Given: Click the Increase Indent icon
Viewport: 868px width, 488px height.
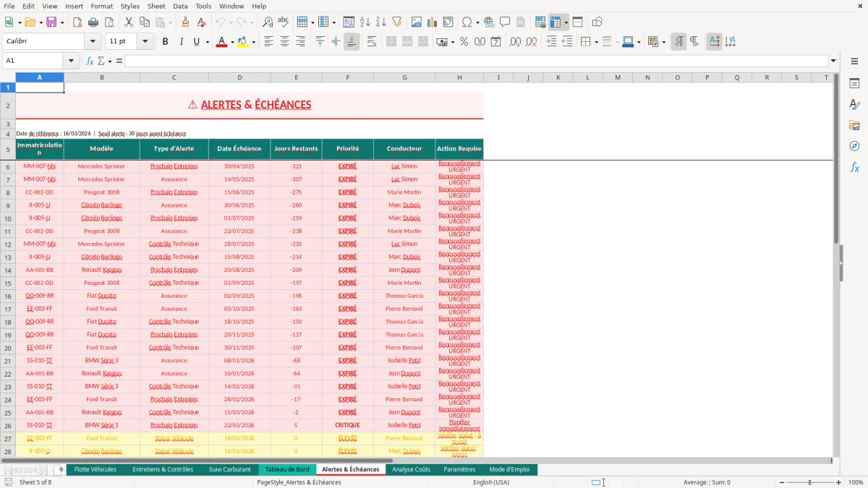Looking at the screenshot, I should click(551, 42).
